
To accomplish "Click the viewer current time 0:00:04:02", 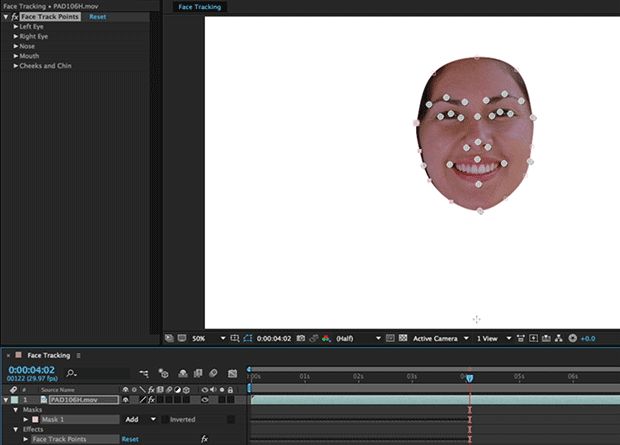I will 274,339.
